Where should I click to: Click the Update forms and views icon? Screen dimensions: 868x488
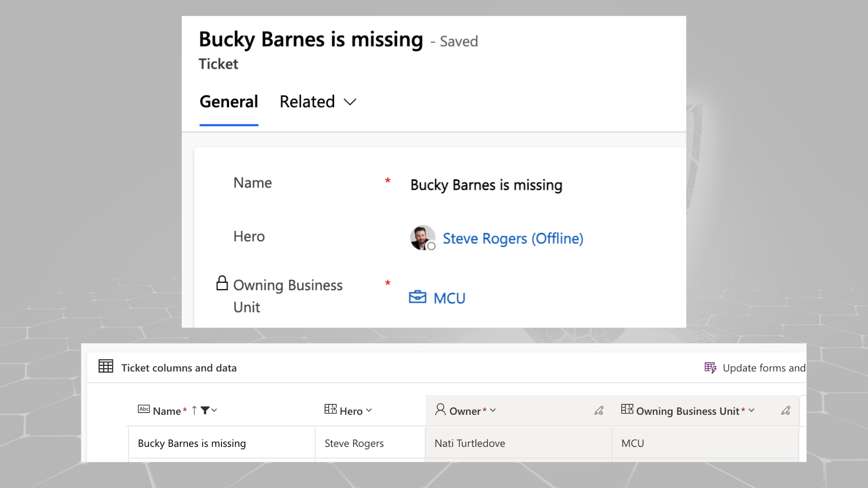(710, 367)
